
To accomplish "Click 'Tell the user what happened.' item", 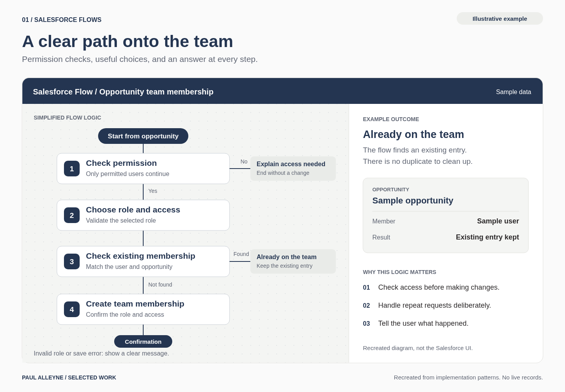I will pos(423,323).
